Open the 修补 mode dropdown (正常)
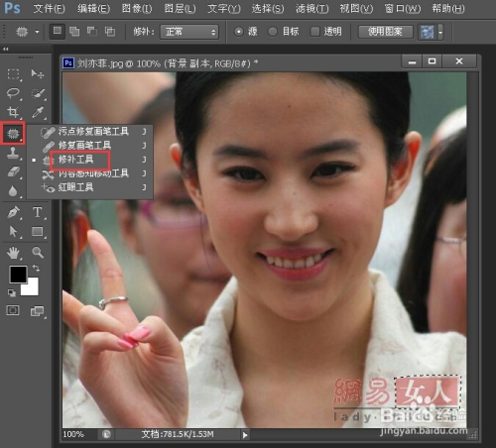496x448 pixels. [x=189, y=32]
